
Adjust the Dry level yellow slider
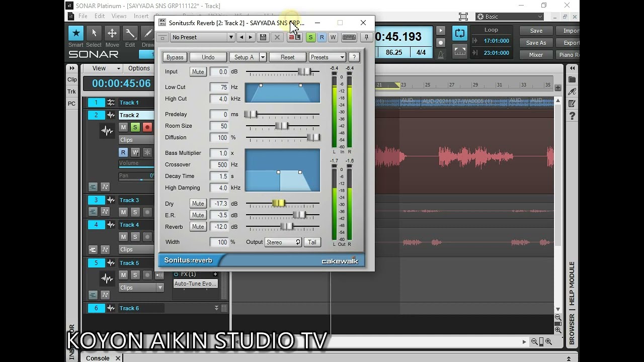pos(279,203)
